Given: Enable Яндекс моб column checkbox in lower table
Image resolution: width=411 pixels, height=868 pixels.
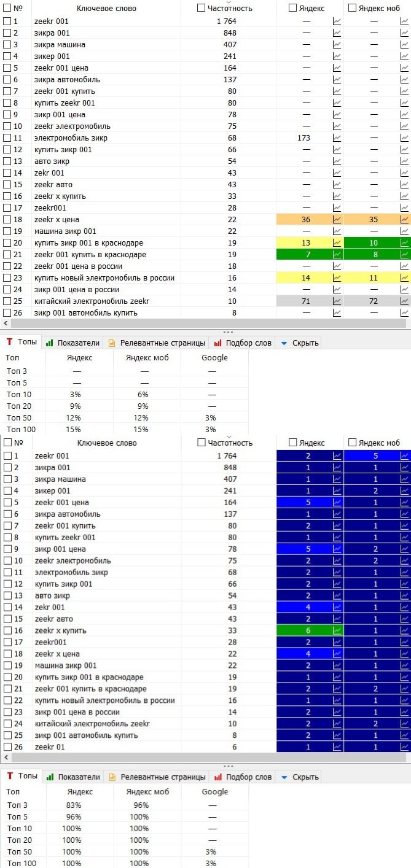Looking at the screenshot, I should pos(353,443).
